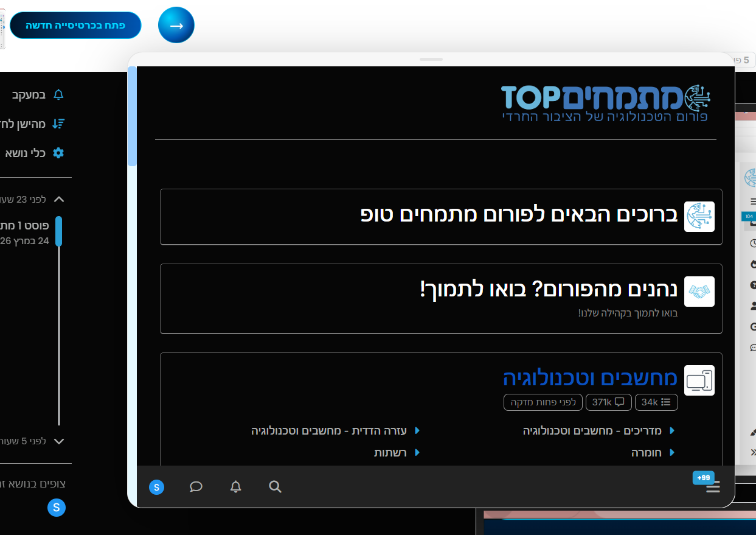Open the chat bubble icon in bottom bar

(x=196, y=487)
